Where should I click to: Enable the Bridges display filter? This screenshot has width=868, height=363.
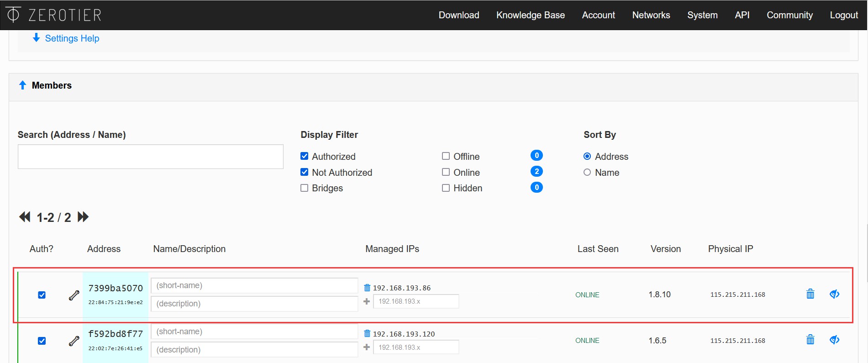[x=305, y=188]
